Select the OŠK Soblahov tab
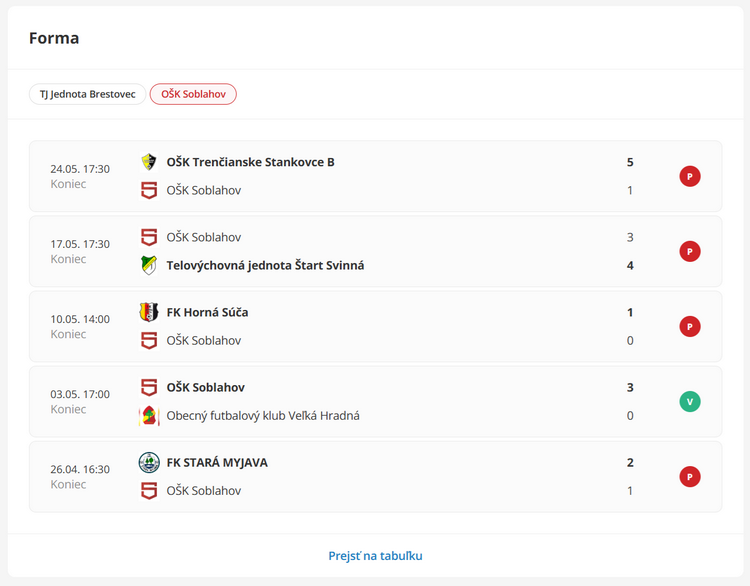 coord(193,94)
